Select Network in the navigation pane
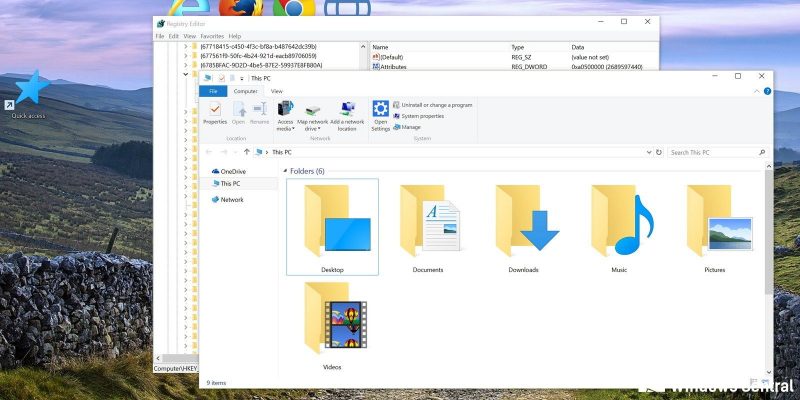This screenshot has width=800, height=400. pyautogui.click(x=231, y=199)
